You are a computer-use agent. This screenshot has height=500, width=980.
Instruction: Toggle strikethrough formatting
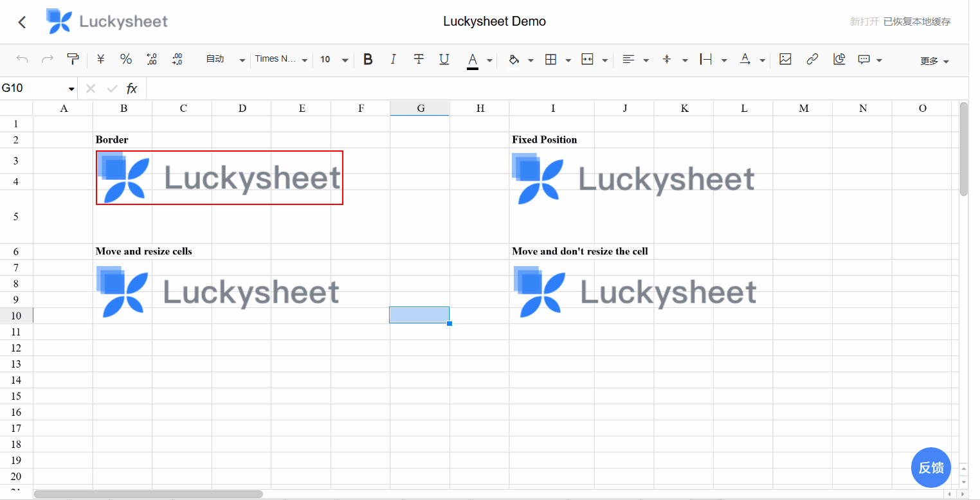(419, 60)
